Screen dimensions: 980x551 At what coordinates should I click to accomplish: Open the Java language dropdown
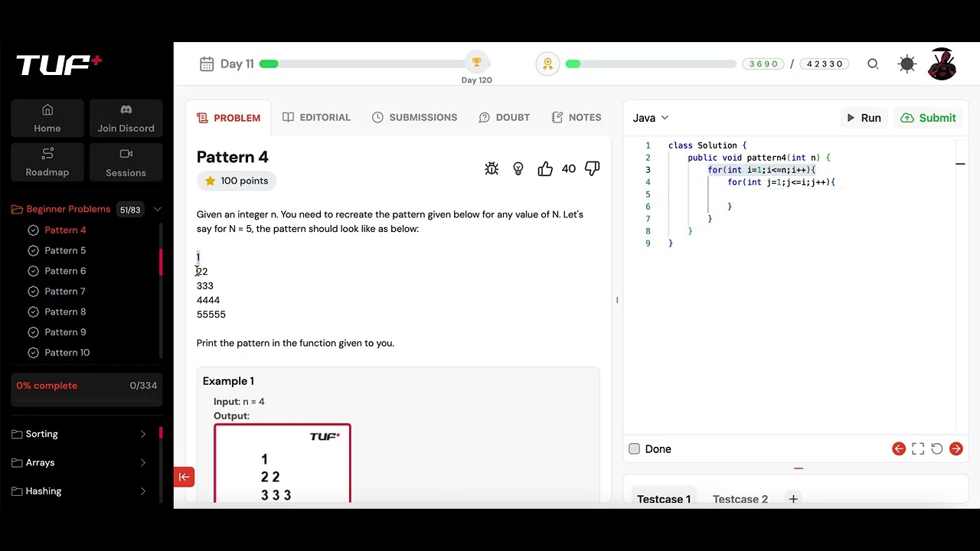[651, 118]
